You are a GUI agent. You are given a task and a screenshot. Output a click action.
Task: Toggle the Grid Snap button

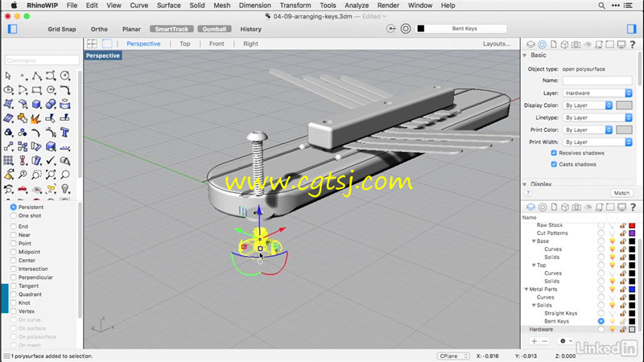tap(62, 29)
